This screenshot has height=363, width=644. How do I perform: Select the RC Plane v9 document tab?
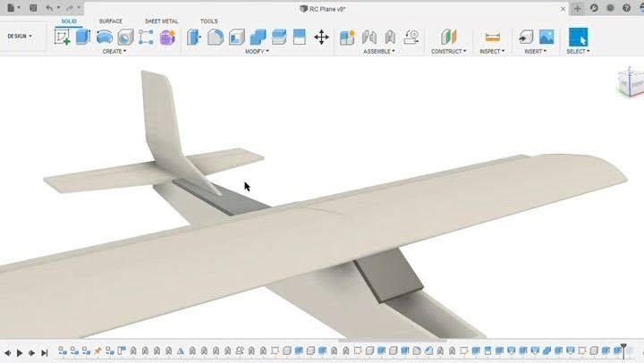coord(323,9)
